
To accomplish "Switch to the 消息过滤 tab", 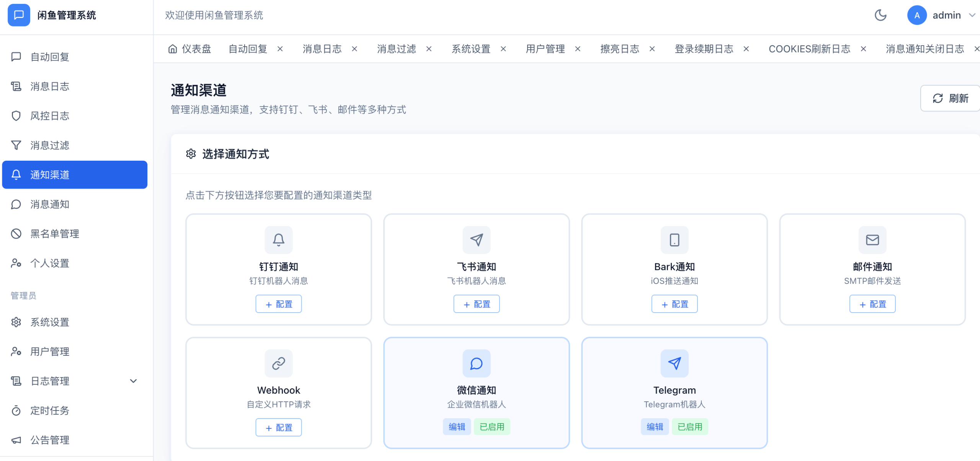I will point(396,49).
